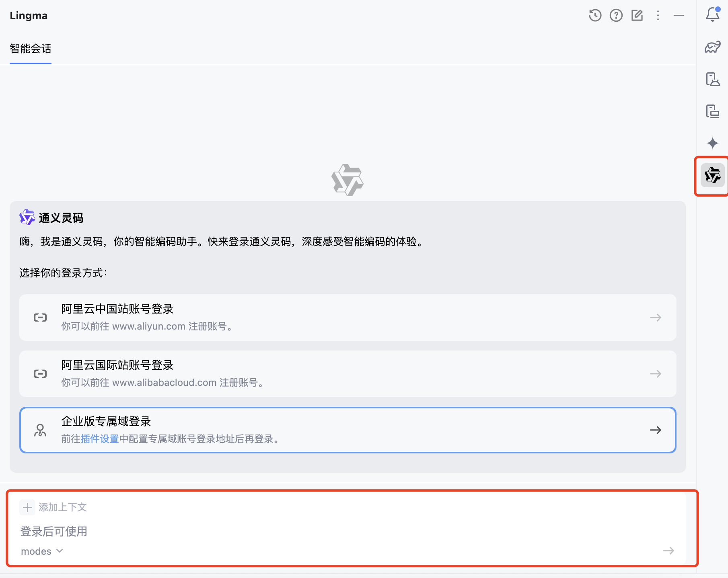Click the purple 通义灵码 logo icon

click(27, 217)
